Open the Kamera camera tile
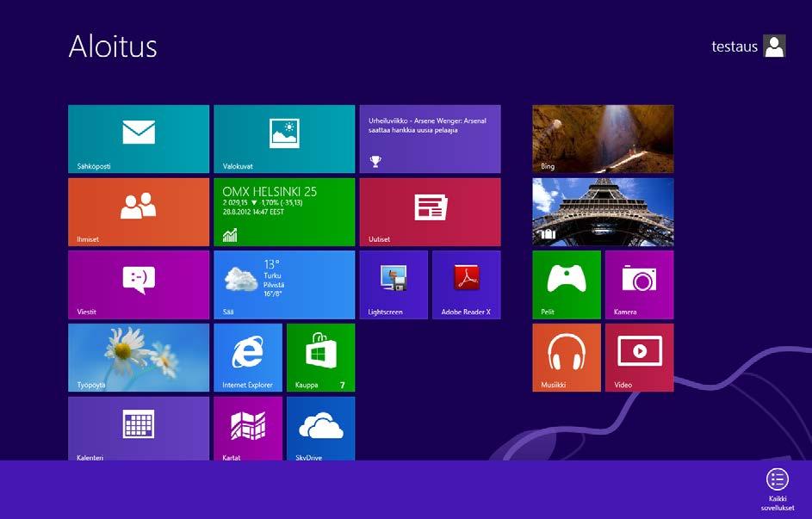The image size is (812, 519). [x=640, y=285]
